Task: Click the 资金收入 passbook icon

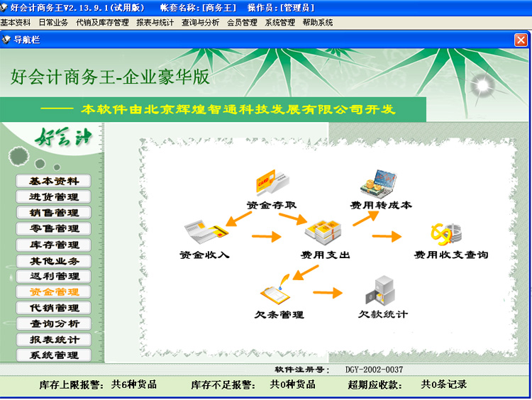Action: click(x=206, y=231)
